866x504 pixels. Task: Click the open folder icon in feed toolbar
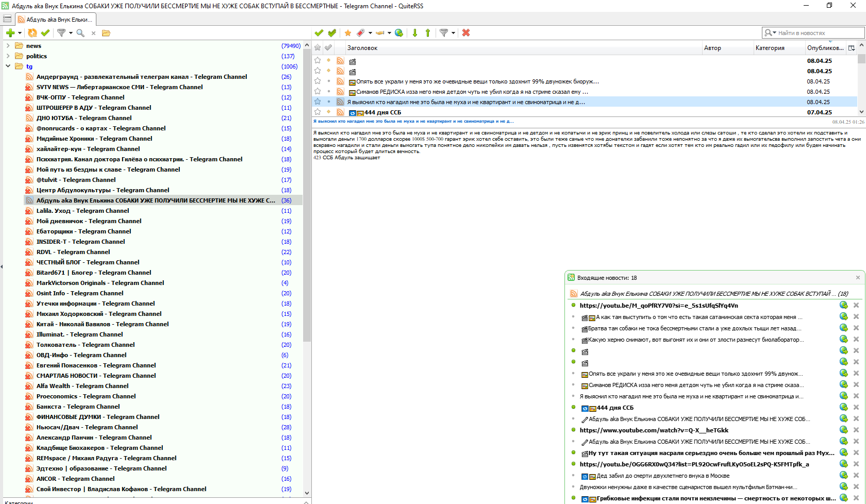click(106, 33)
